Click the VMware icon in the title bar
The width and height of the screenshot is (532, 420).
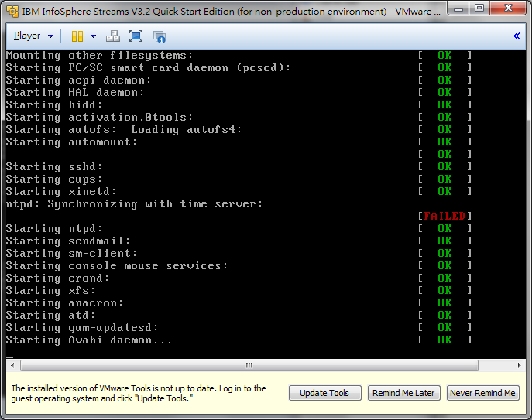12,11
